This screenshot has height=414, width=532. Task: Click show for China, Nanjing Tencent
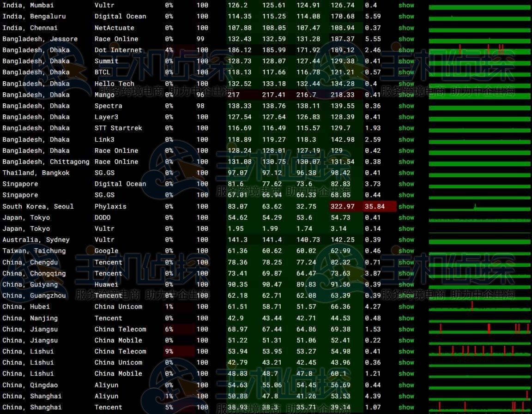(x=406, y=318)
